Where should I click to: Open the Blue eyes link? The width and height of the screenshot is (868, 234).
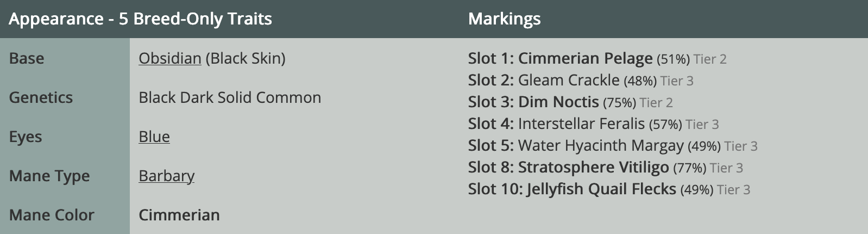click(x=154, y=137)
